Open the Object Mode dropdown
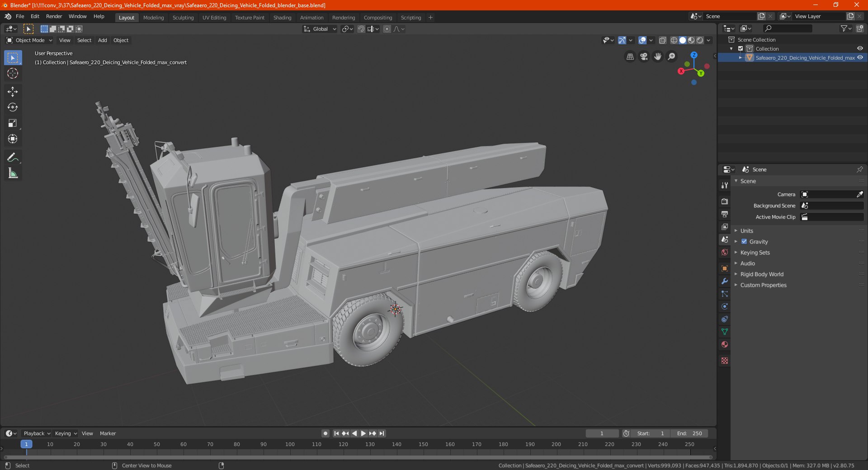868x470 pixels. click(29, 40)
